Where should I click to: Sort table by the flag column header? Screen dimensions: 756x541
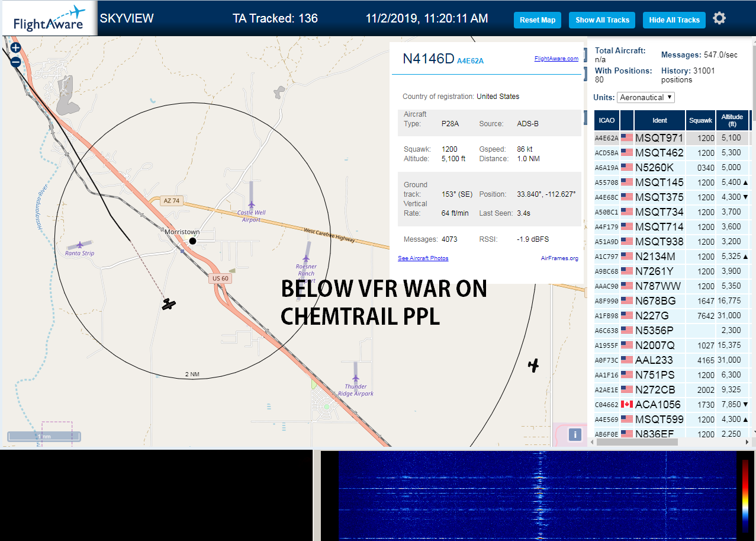[x=627, y=120]
